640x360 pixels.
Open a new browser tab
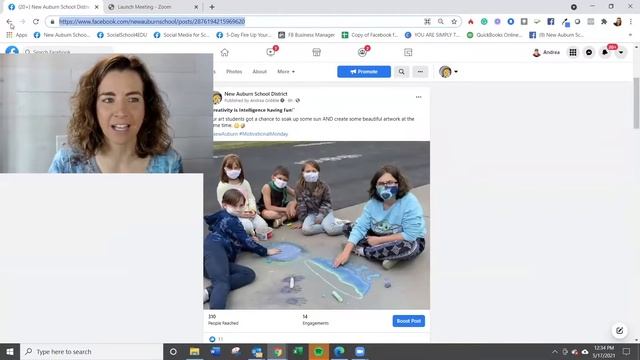coord(212,7)
